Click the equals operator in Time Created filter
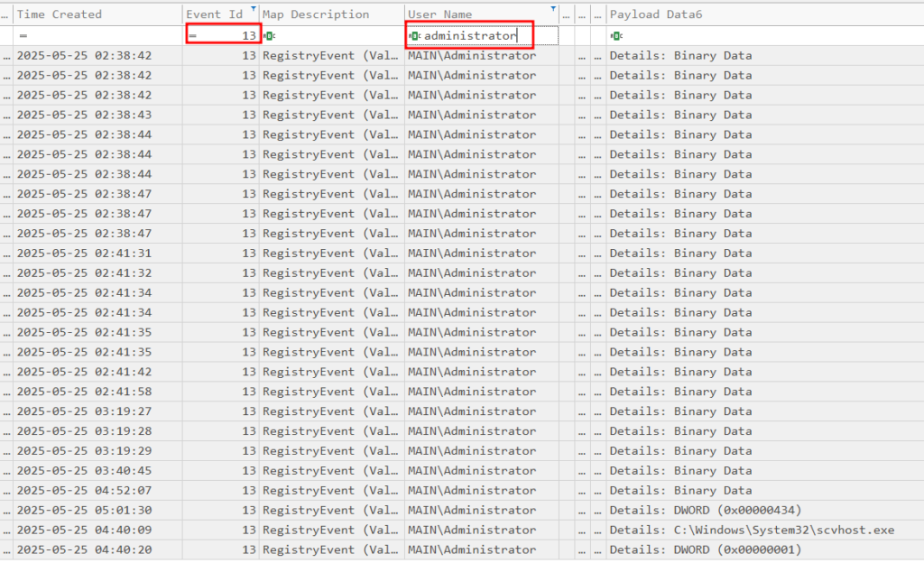The image size is (924, 563). point(23,36)
